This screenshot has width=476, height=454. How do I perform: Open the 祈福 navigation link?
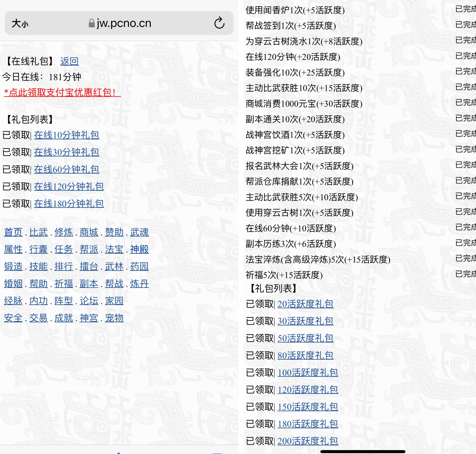64,284
